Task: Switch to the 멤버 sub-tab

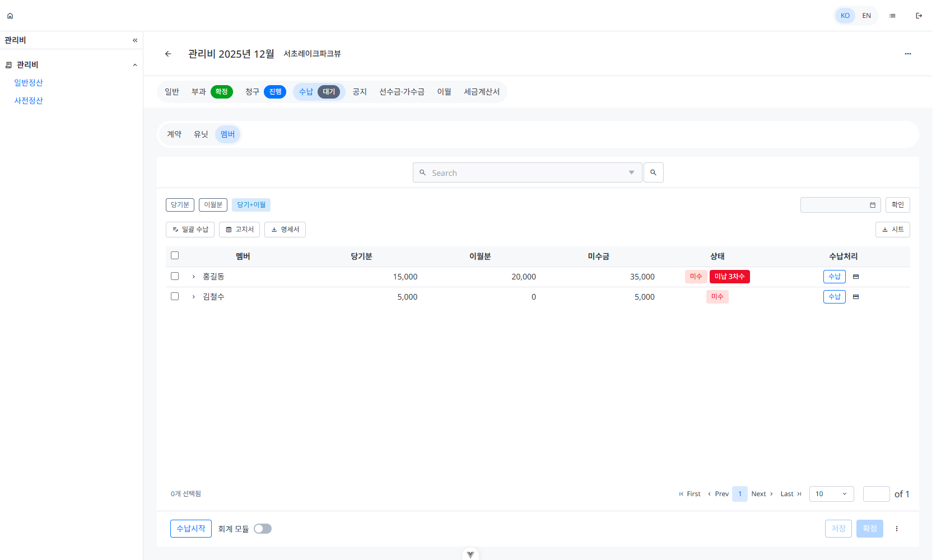Action: point(228,134)
